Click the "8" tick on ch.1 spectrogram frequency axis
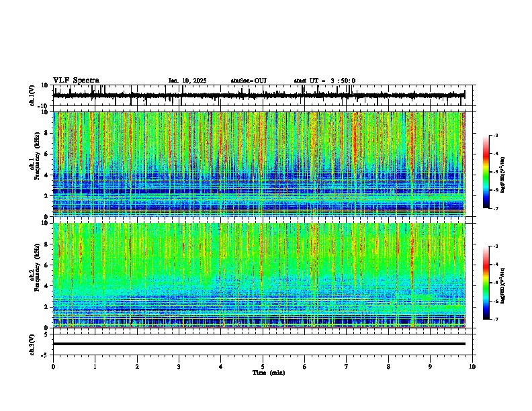The height and width of the screenshot is (411, 532). pyautogui.click(x=46, y=133)
